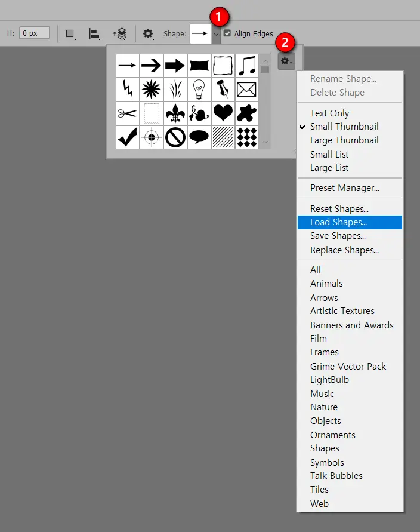Viewport: 420px width, 532px height.
Task: Select the prohibition sign shape
Action: pos(175,137)
